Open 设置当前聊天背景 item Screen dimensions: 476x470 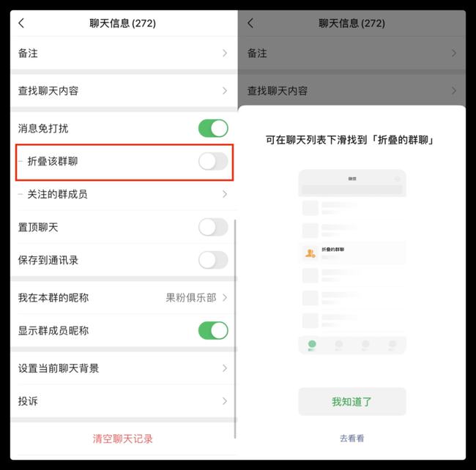[124, 368]
